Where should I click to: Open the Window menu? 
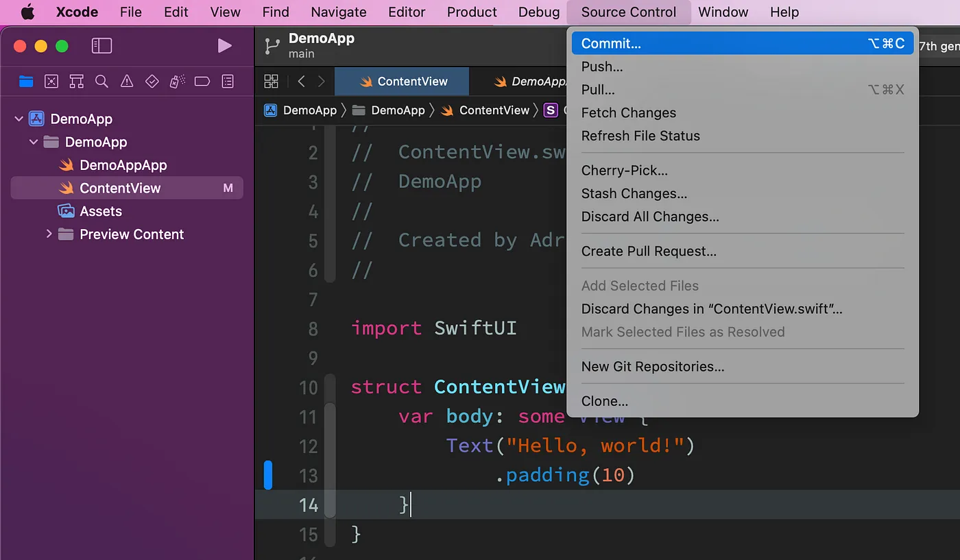point(723,12)
